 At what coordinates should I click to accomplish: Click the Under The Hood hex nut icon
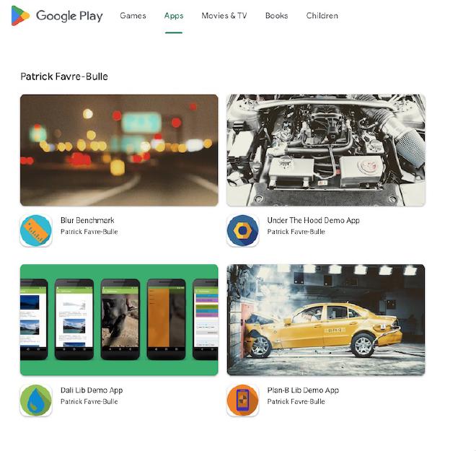point(242,231)
